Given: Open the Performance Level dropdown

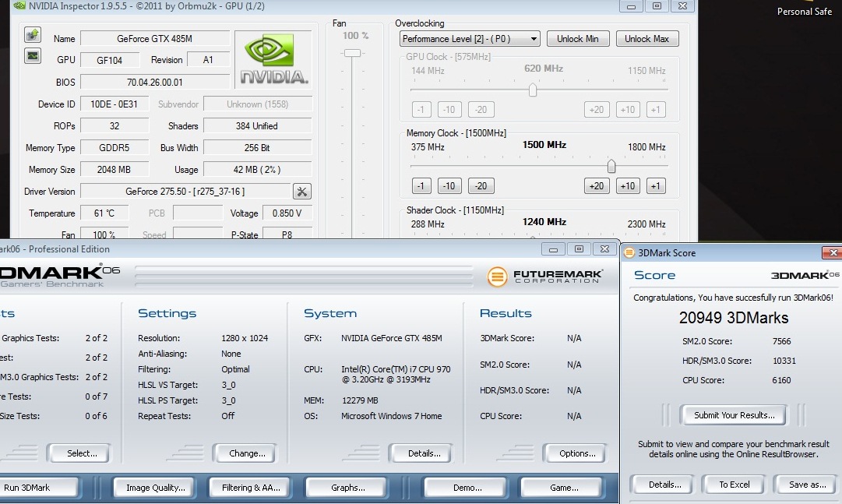Looking at the screenshot, I should point(470,39).
